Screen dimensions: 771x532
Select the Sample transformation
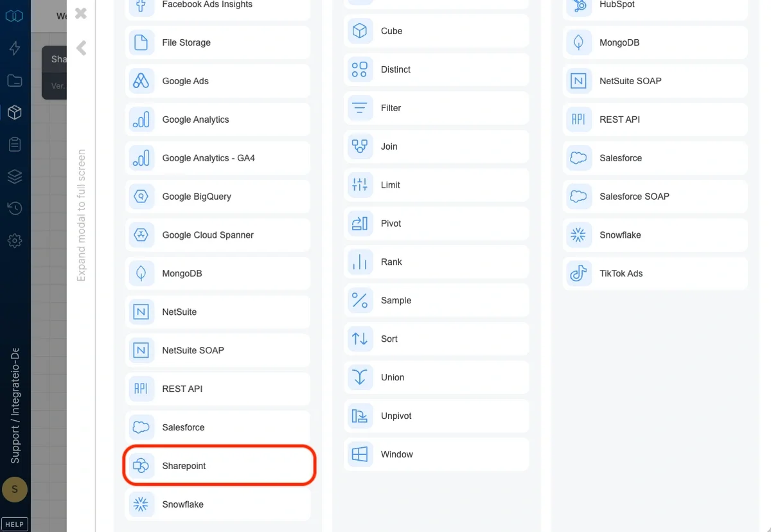(436, 301)
